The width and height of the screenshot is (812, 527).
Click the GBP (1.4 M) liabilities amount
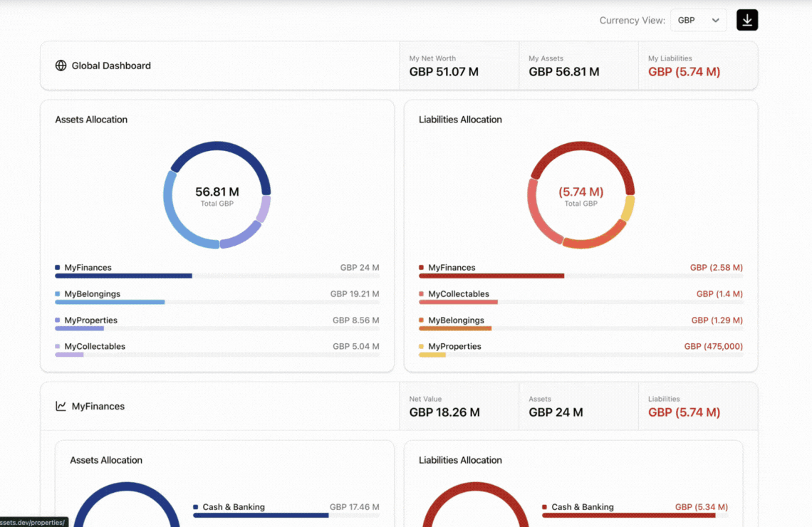click(719, 294)
